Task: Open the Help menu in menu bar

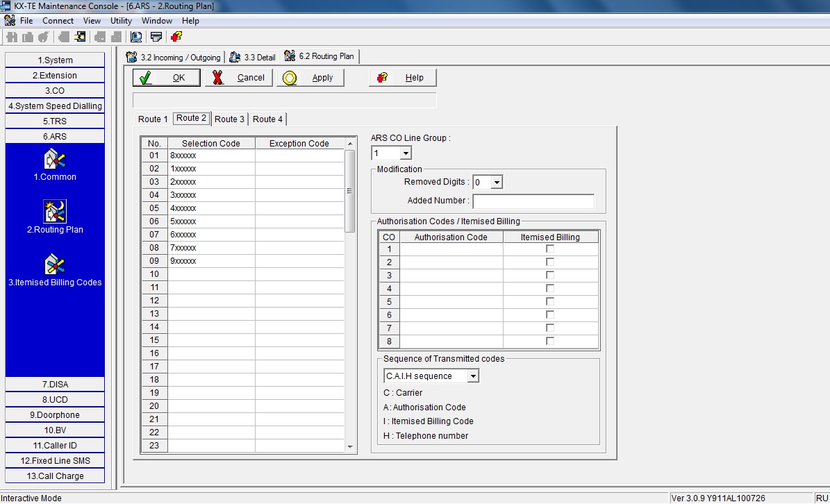Action: 190,21
